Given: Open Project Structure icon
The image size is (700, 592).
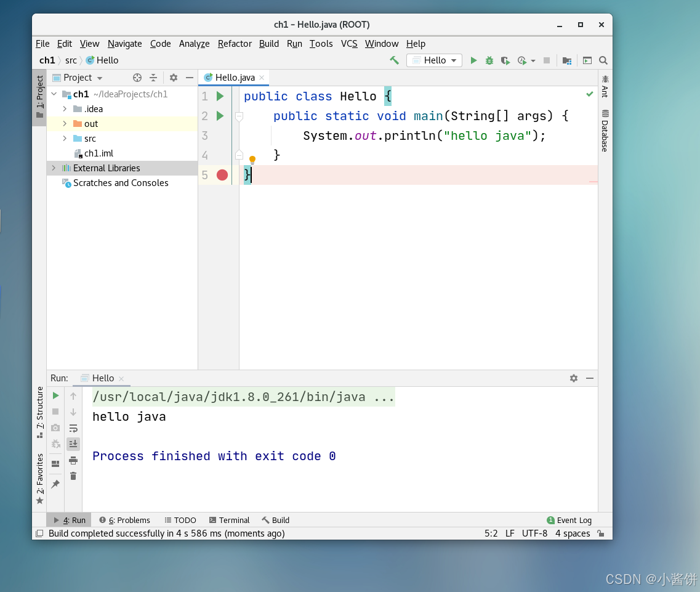Looking at the screenshot, I should (x=567, y=60).
